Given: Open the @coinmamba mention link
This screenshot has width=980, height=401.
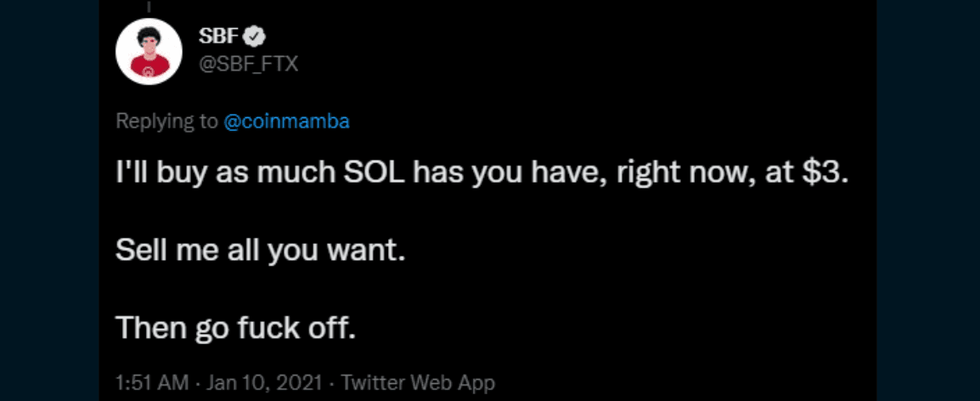Looking at the screenshot, I should click(x=286, y=121).
